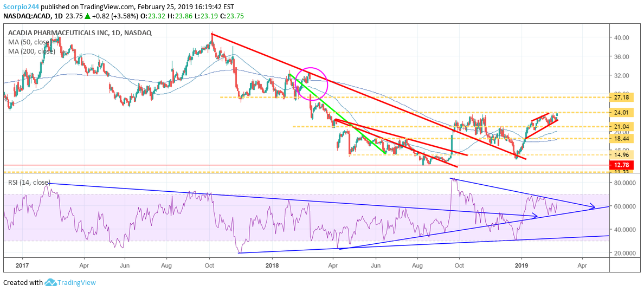Image resolution: width=644 pixels, height=292 pixels.
Task: Click the Scorpio244 author name
Action: coord(21,7)
